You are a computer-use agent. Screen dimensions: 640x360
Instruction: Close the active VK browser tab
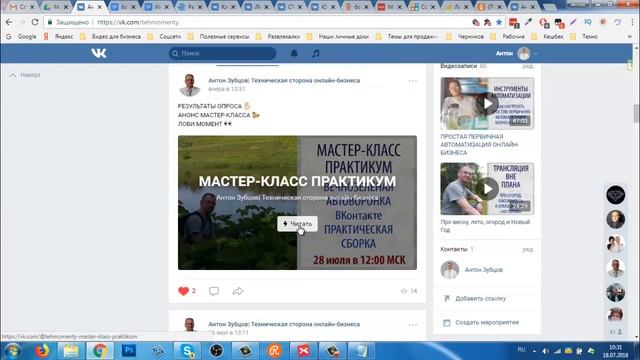click(x=100, y=7)
